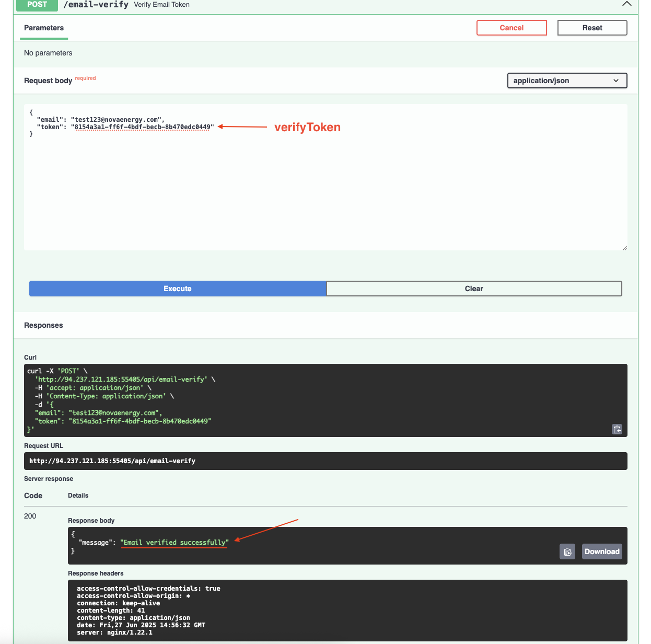Copy the response body to clipboard

pyautogui.click(x=567, y=551)
